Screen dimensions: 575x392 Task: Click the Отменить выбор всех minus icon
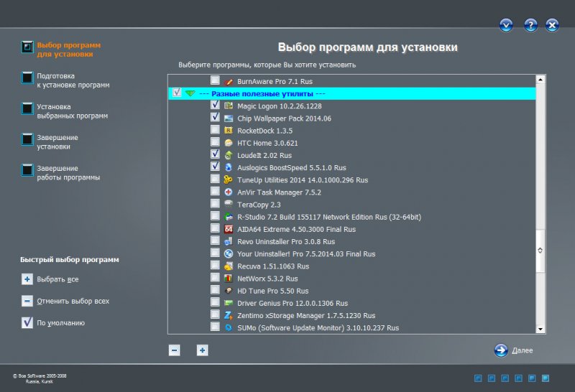tap(27, 301)
